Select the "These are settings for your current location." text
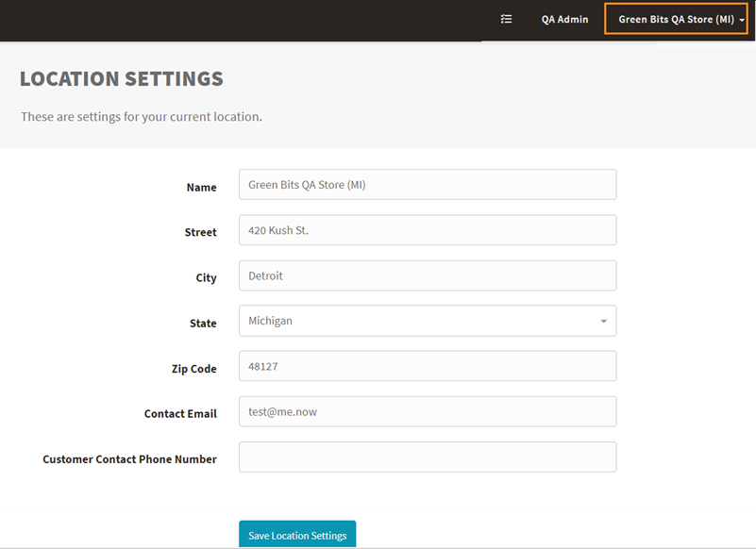Image resolution: width=756 pixels, height=549 pixels. click(142, 117)
